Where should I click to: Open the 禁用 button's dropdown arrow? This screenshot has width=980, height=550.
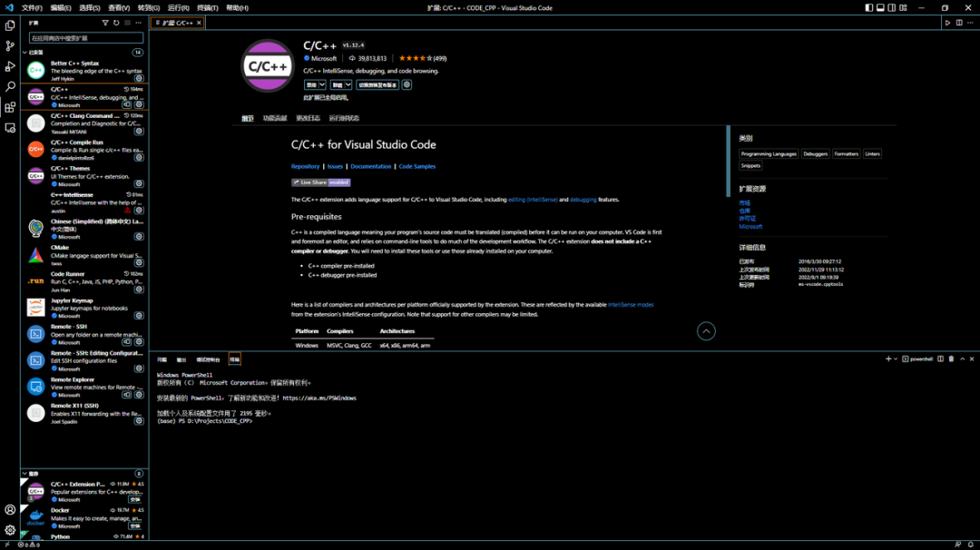tap(322, 84)
